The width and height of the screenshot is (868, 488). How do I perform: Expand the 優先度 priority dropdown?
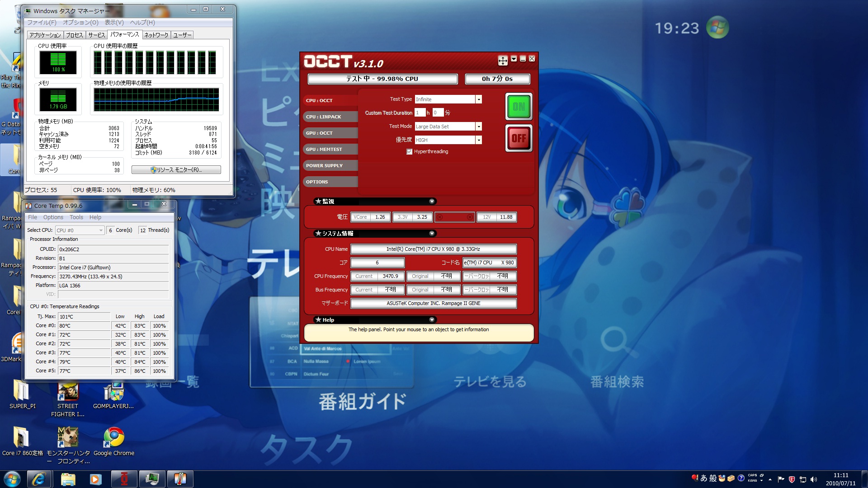click(478, 140)
